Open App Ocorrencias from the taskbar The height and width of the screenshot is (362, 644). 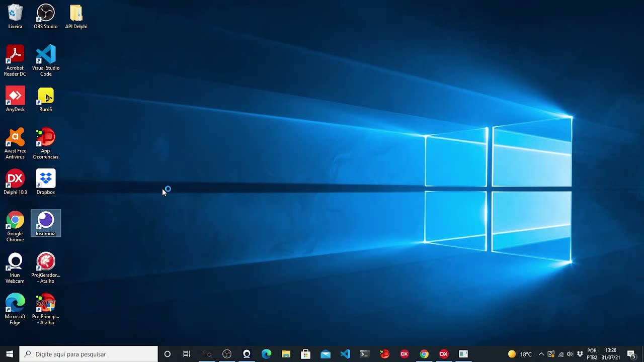384,354
